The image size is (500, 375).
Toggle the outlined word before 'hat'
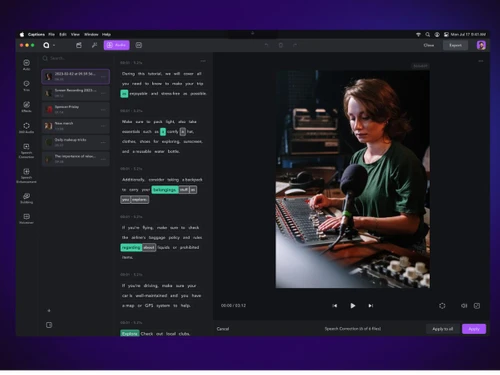click(183, 132)
